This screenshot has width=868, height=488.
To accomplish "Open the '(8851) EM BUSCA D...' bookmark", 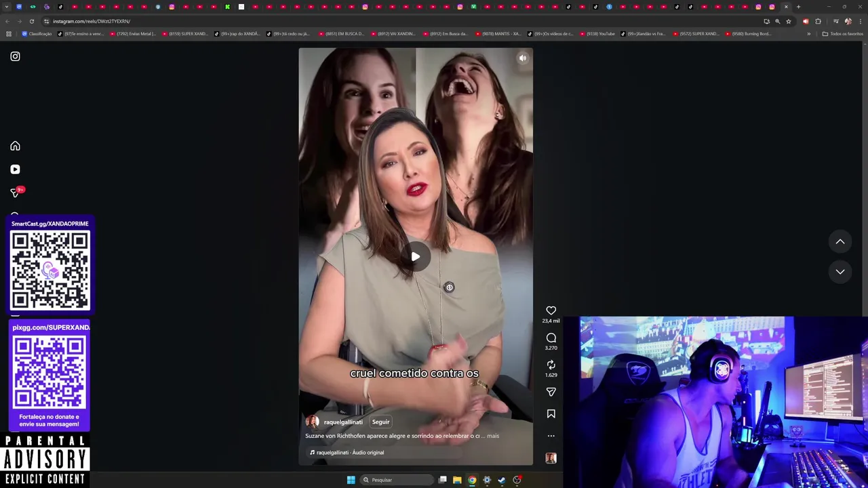I will [x=341, y=34].
